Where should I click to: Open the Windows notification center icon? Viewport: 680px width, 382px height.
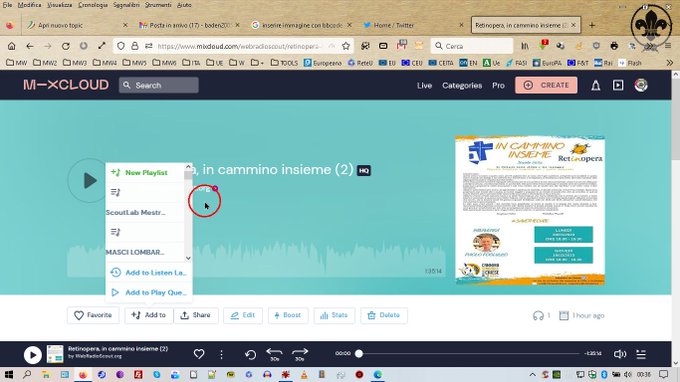[x=663, y=374]
